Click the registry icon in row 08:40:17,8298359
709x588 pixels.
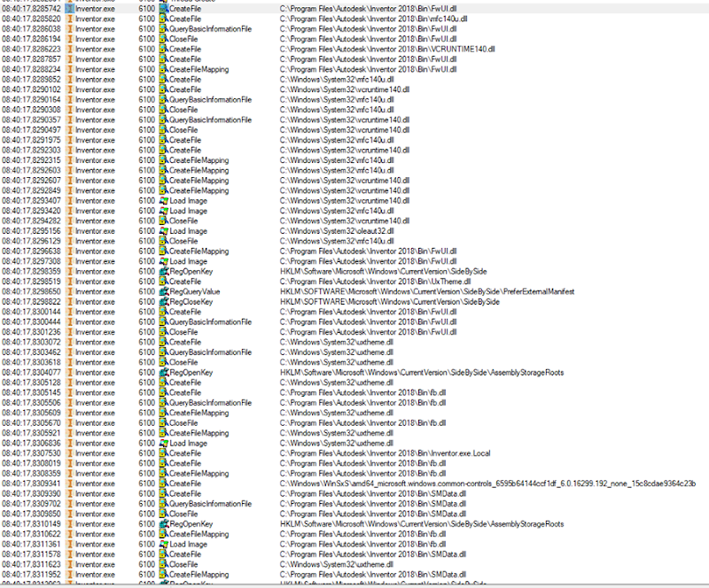click(164, 271)
